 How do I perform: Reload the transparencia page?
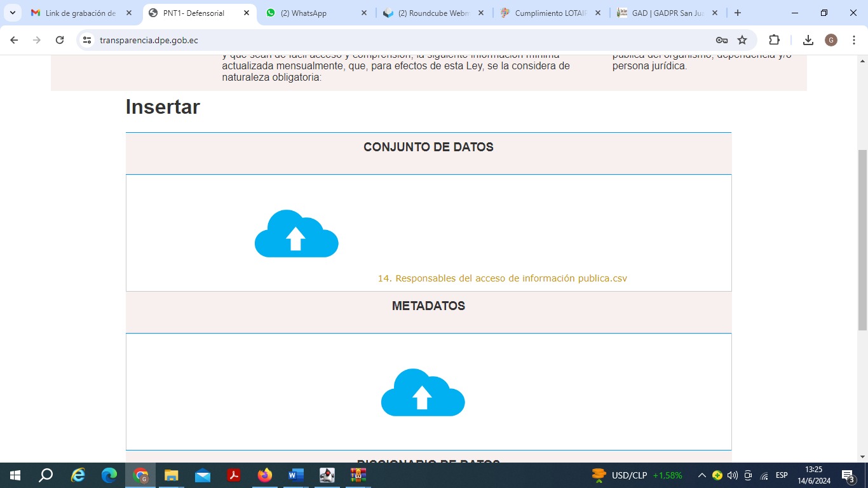click(60, 40)
